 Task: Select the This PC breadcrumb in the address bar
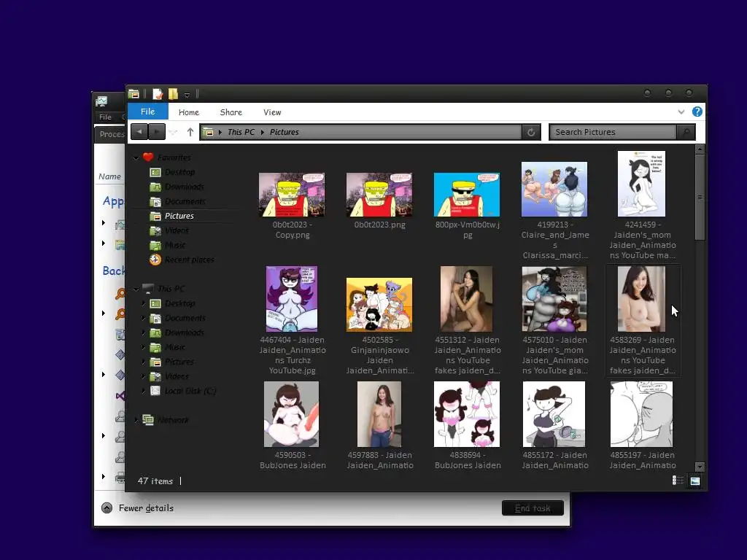241,132
